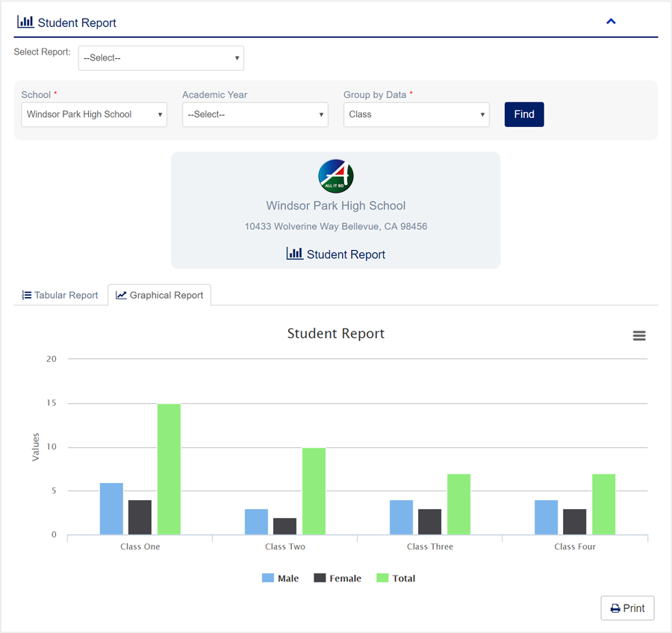
Task: Open the Group by Data dropdown
Action: tap(416, 114)
